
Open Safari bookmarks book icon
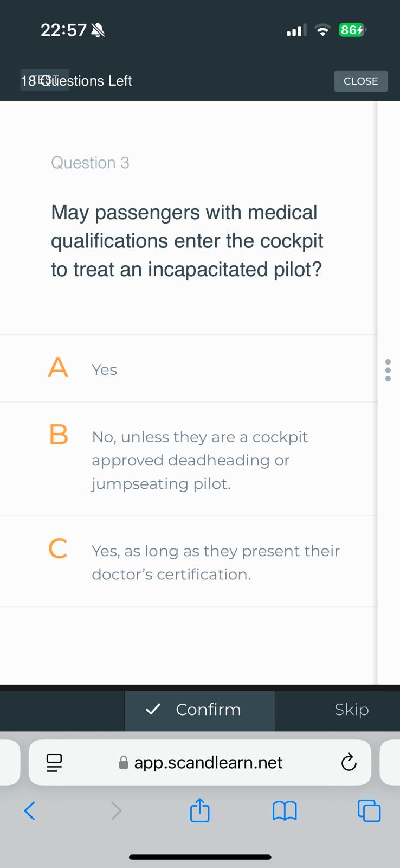tap(285, 811)
